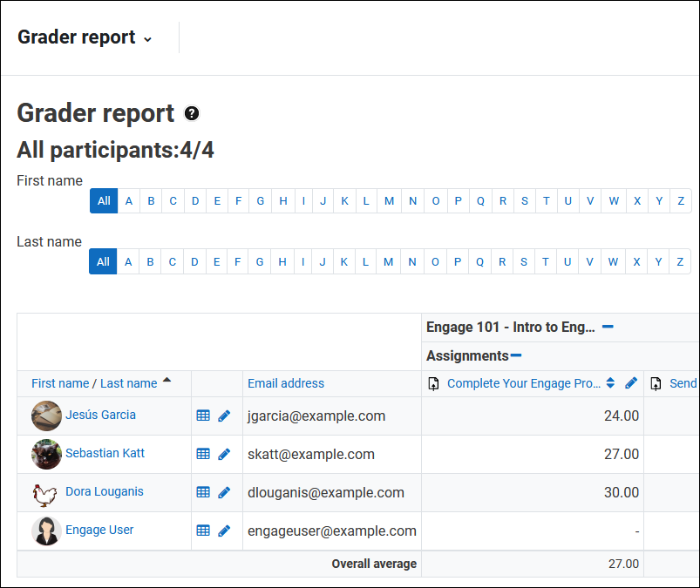This screenshot has height=588, width=700.
Task: Click the grade table icon beside Dora Louganis
Action: click(x=202, y=491)
